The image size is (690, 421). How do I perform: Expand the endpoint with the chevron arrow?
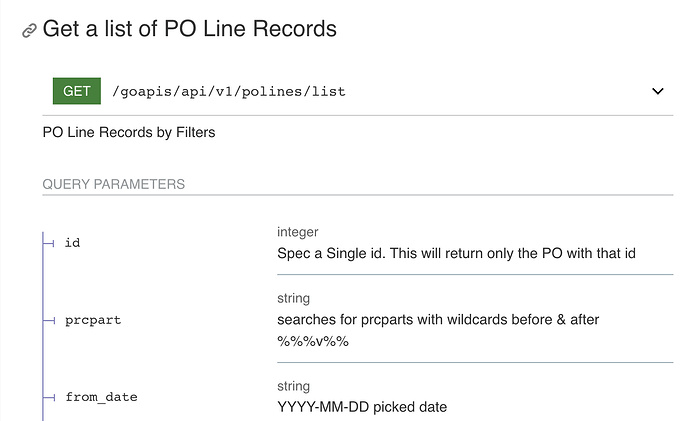(x=658, y=91)
